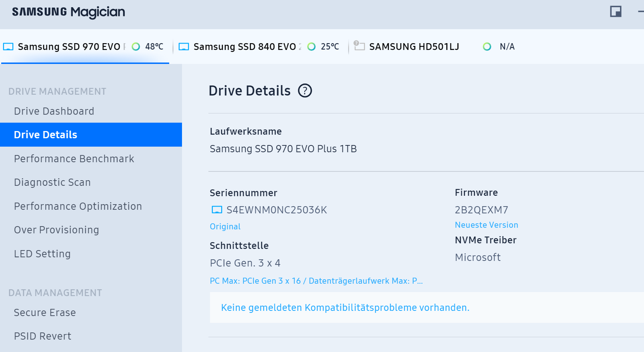
Task: Select Drive Details in the sidebar
Action: pos(91,135)
